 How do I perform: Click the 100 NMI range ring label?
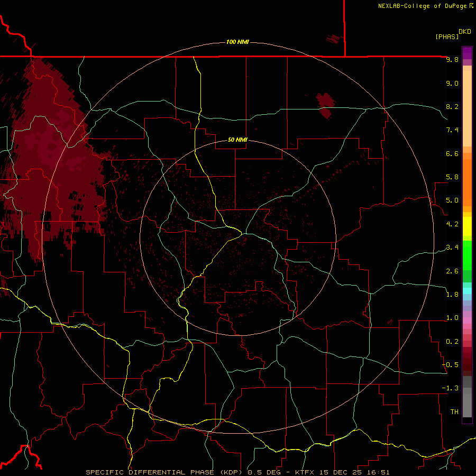click(237, 42)
